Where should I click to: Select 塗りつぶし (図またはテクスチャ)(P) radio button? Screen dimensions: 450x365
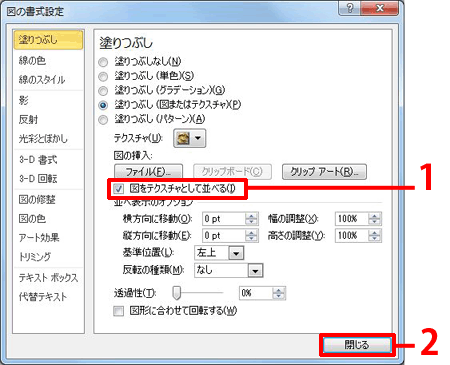tap(103, 105)
